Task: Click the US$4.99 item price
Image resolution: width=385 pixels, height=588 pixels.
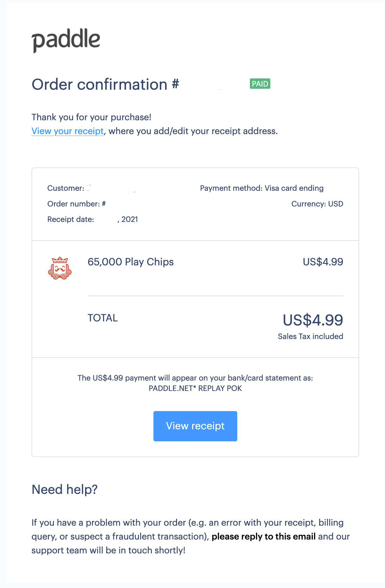Action: tap(323, 262)
